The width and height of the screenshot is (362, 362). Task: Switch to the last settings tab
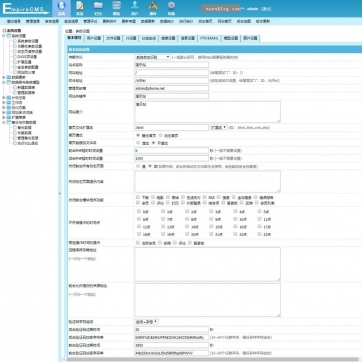pos(250,39)
